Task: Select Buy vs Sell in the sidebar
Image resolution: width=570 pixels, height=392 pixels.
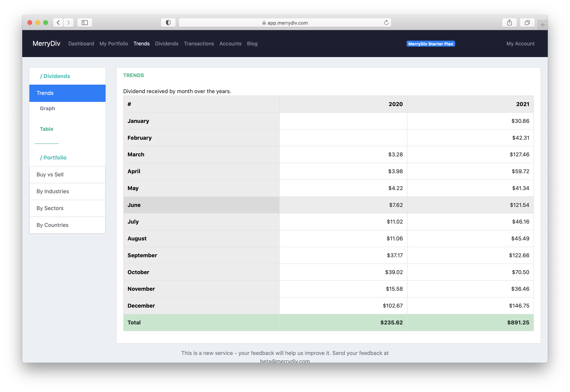Action: (x=50, y=174)
